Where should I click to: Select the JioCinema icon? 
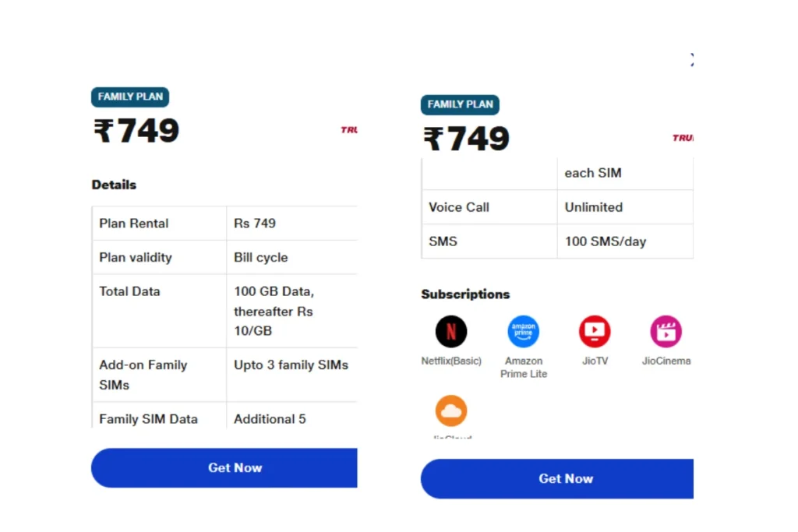pyautogui.click(x=666, y=332)
